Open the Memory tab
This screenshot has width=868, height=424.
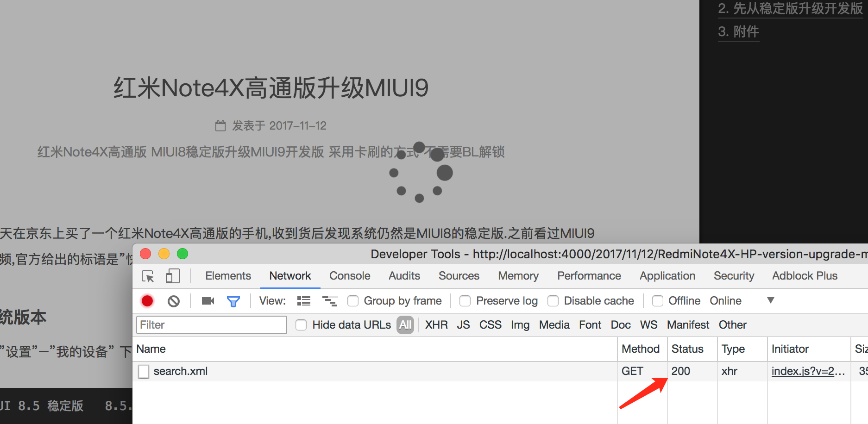(x=518, y=276)
